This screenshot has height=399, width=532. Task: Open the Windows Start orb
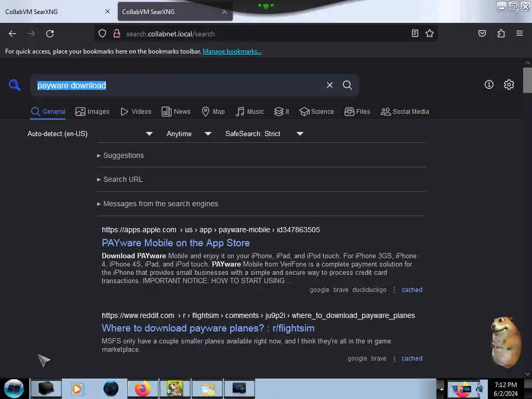tap(14, 389)
